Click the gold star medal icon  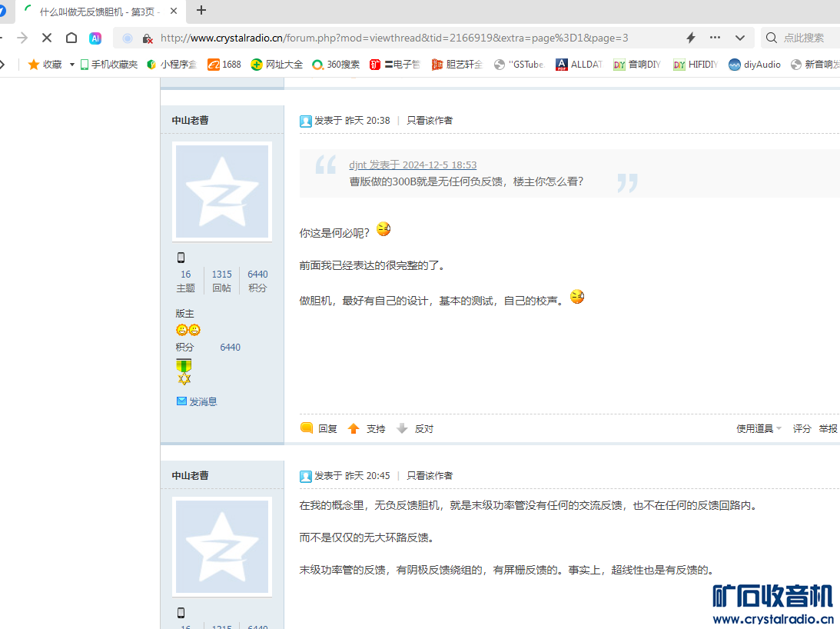[184, 379]
